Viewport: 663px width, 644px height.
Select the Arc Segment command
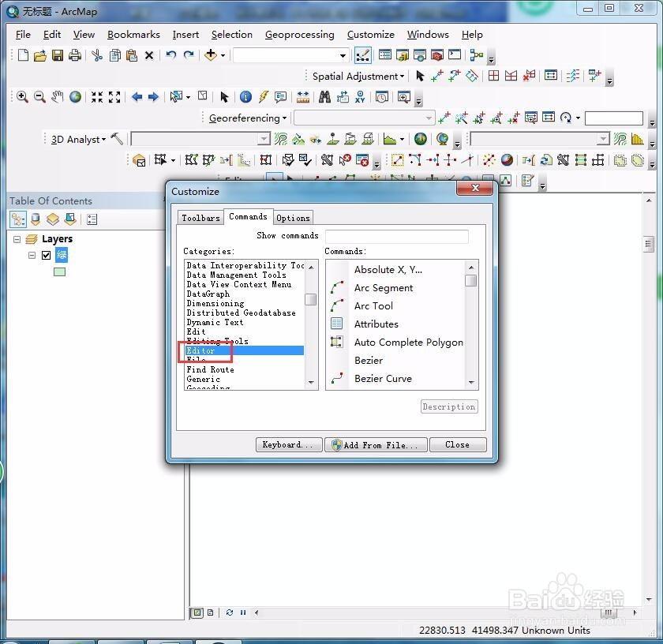pos(383,287)
